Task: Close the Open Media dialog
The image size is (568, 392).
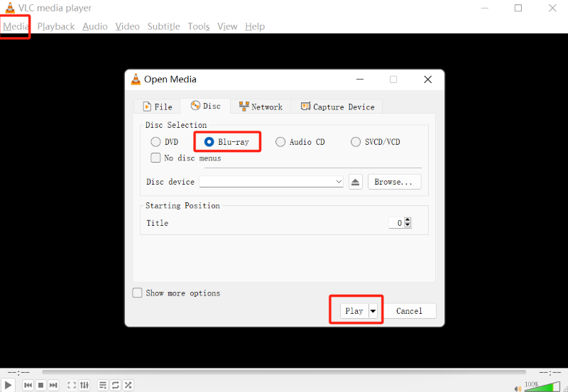Action: click(x=428, y=80)
